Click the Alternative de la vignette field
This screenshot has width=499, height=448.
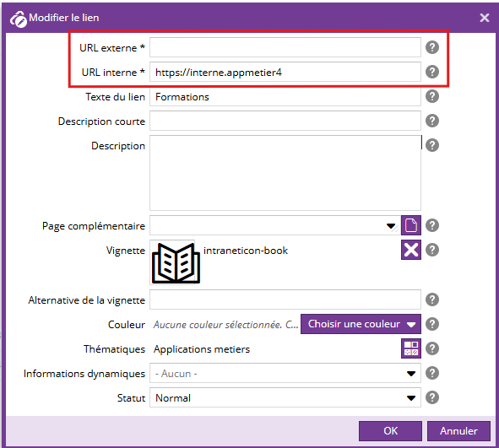point(285,300)
